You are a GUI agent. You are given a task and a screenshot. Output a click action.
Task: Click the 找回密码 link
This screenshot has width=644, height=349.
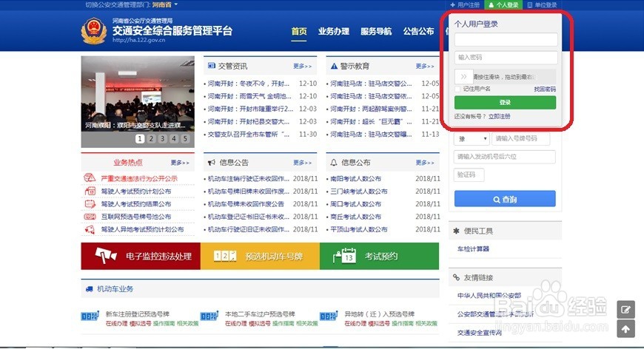545,89
